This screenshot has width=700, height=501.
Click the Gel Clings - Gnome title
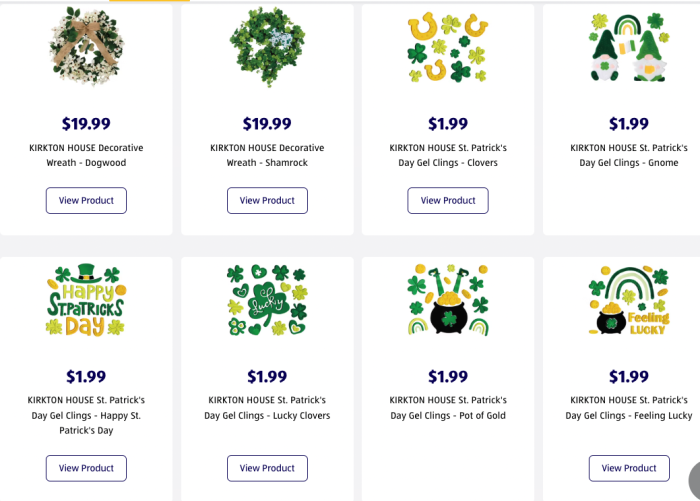coord(628,155)
